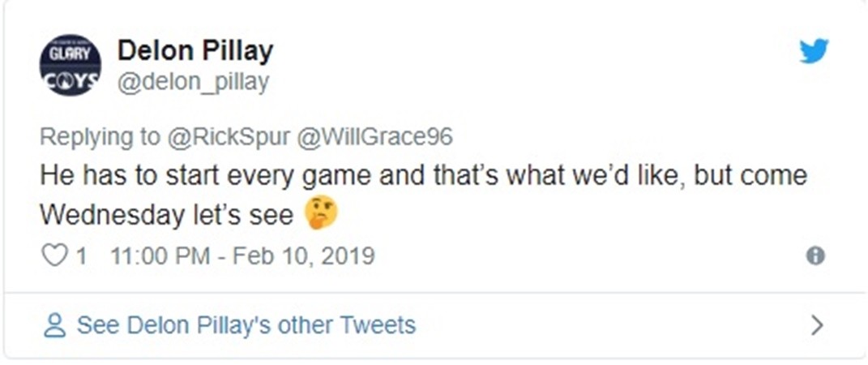The height and width of the screenshot is (365, 868).
Task: Click the Twitter bird logo
Action: click(814, 51)
